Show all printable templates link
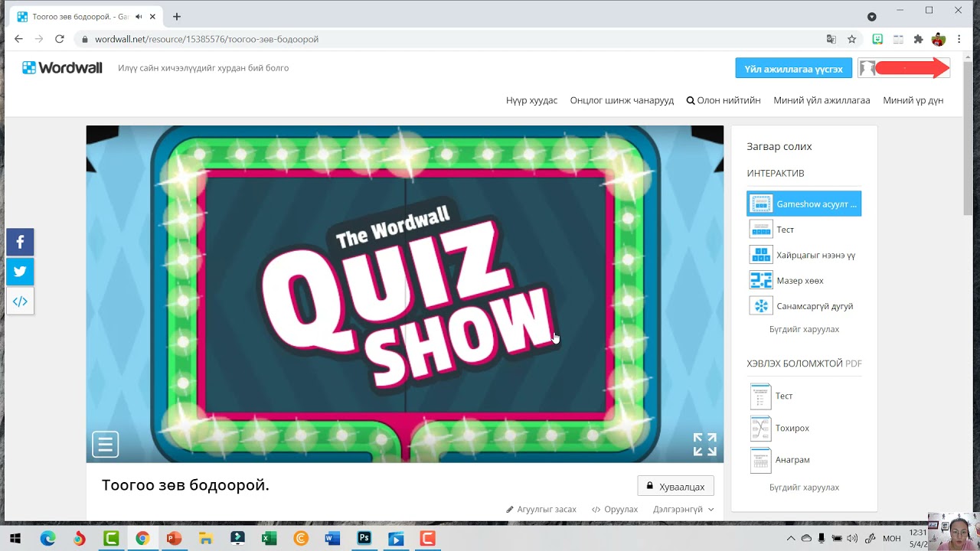Image resolution: width=980 pixels, height=551 pixels. [x=804, y=487]
